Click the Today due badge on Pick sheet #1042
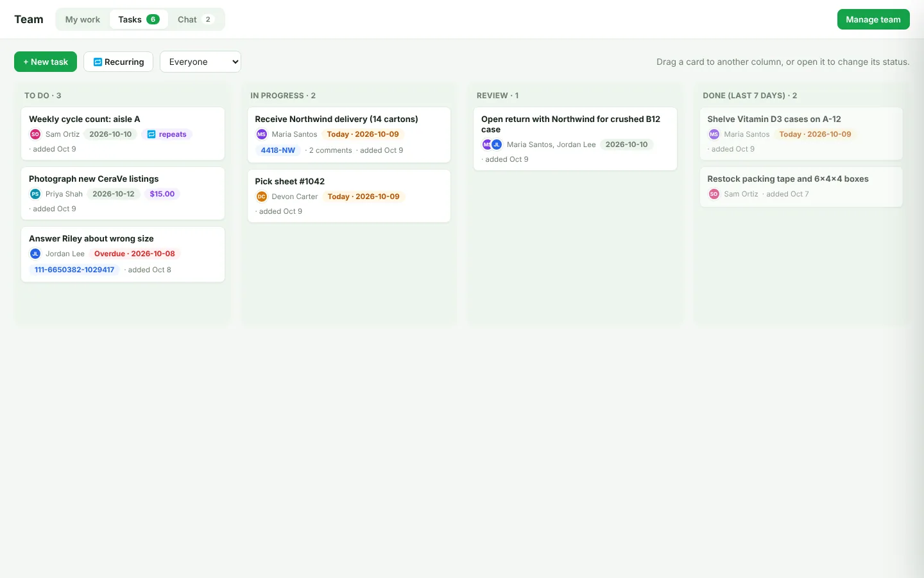Viewport: 924px width, 578px height. [x=363, y=197]
